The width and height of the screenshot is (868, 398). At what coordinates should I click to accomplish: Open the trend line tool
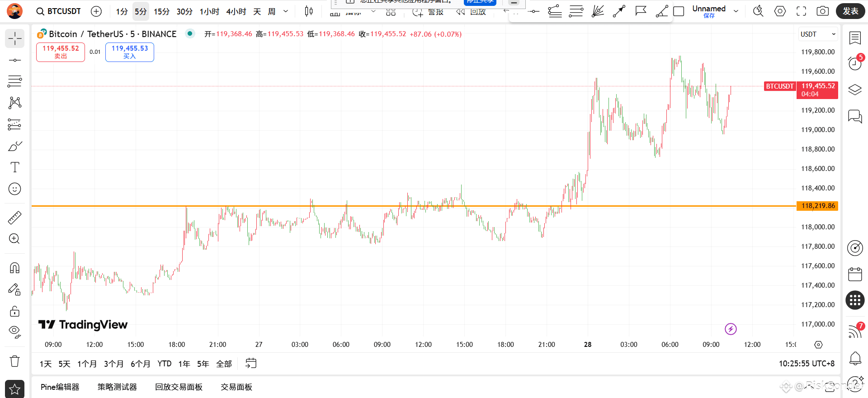coord(15,60)
